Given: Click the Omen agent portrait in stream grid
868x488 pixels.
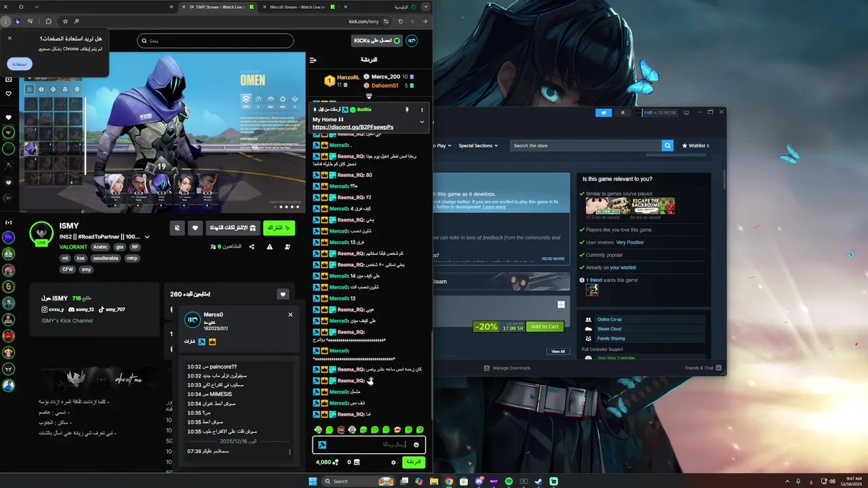Looking at the screenshot, I should [31, 149].
